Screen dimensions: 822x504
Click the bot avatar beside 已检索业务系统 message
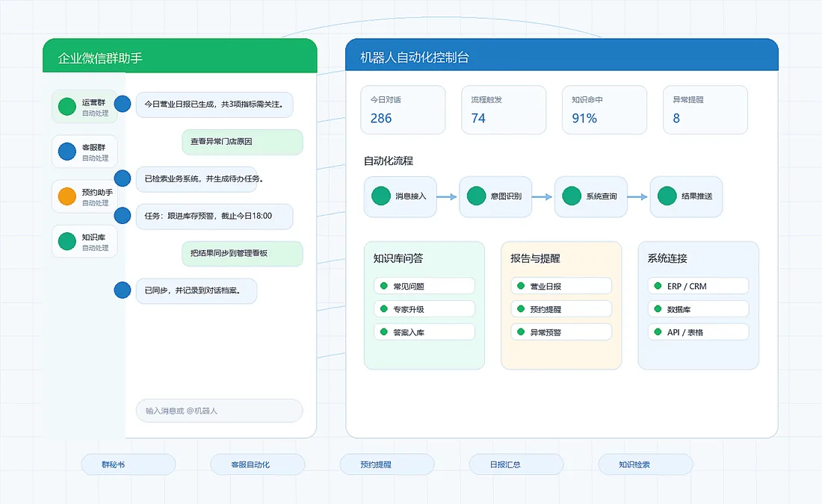pyautogui.click(x=123, y=178)
